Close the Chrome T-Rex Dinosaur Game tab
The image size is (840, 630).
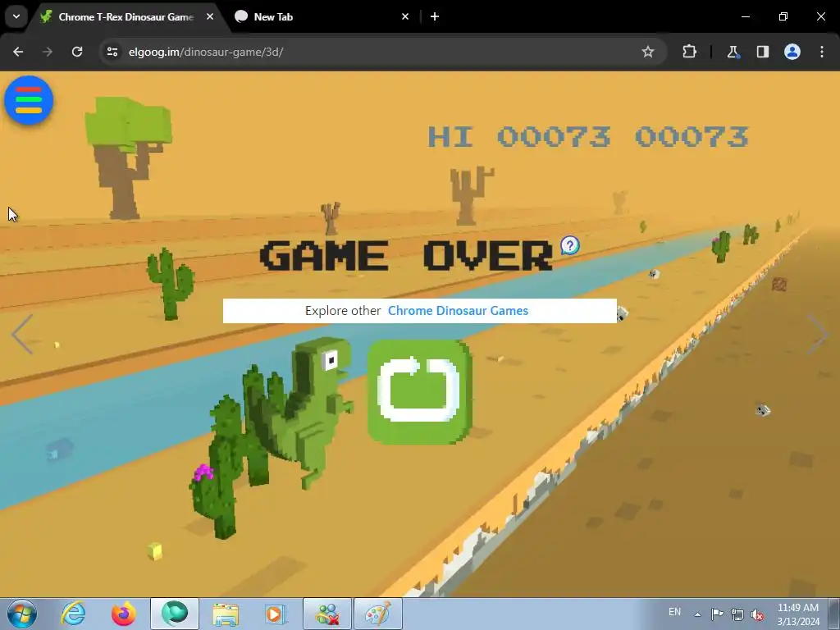point(210,16)
